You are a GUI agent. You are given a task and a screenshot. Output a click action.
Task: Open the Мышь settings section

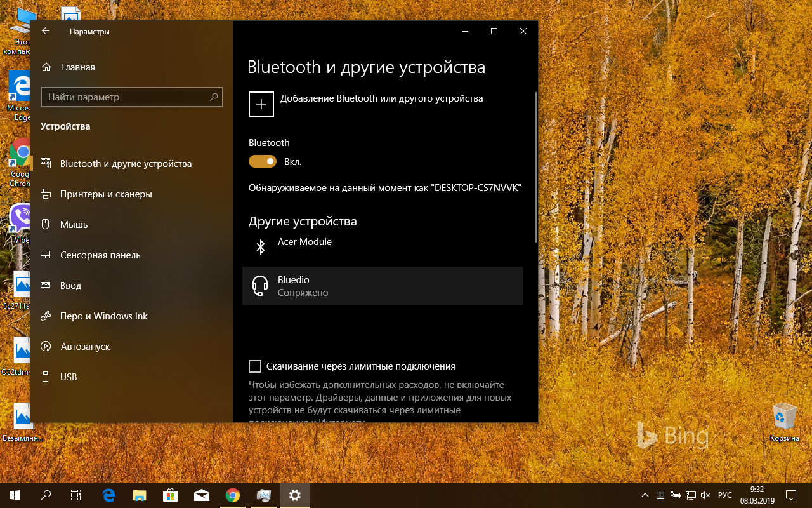[132, 225]
